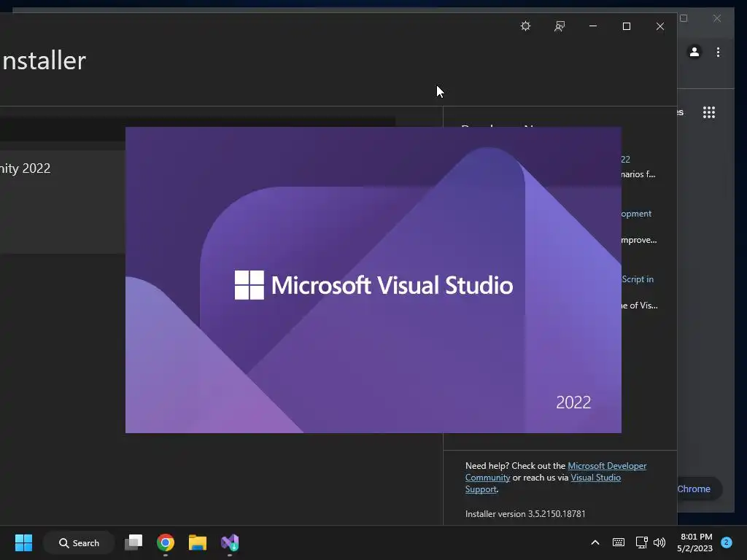Toggle the installer theme sun icon
747x560 pixels.
pyautogui.click(x=525, y=26)
